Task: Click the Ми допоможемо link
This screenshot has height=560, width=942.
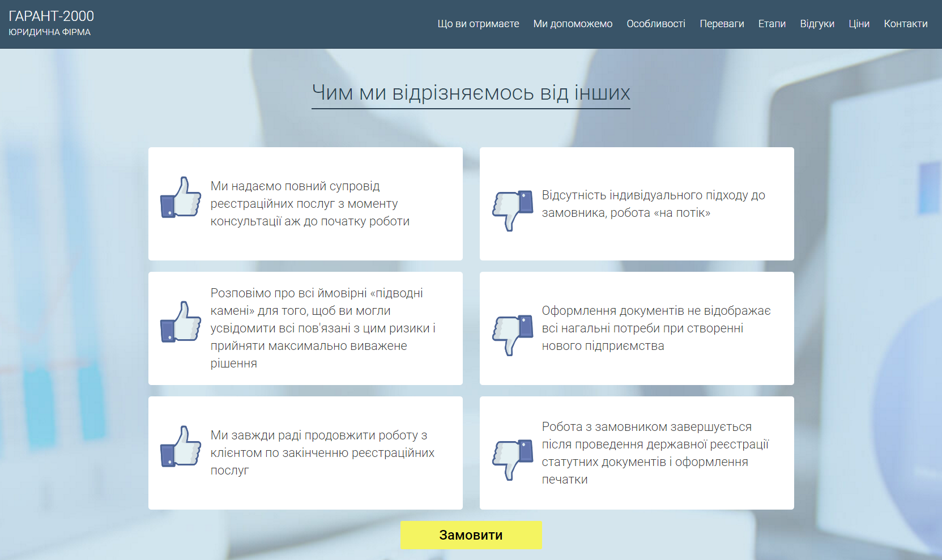Action: click(x=573, y=24)
